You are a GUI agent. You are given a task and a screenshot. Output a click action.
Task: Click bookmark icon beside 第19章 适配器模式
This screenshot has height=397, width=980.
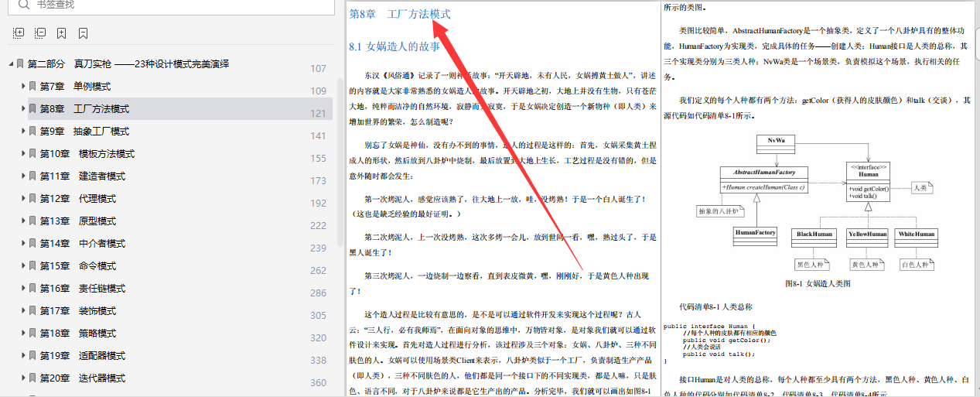click(x=32, y=356)
